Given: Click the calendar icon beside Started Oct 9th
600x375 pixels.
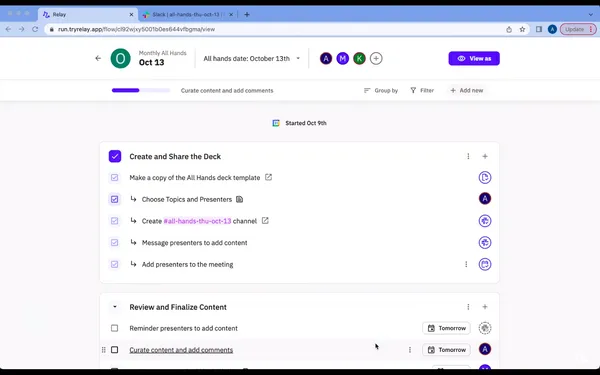Looking at the screenshot, I should (x=276, y=123).
